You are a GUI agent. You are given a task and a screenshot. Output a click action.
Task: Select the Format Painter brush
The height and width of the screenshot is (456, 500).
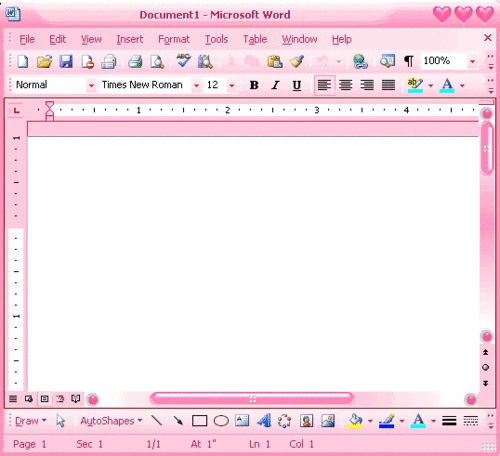(x=297, y=62)
